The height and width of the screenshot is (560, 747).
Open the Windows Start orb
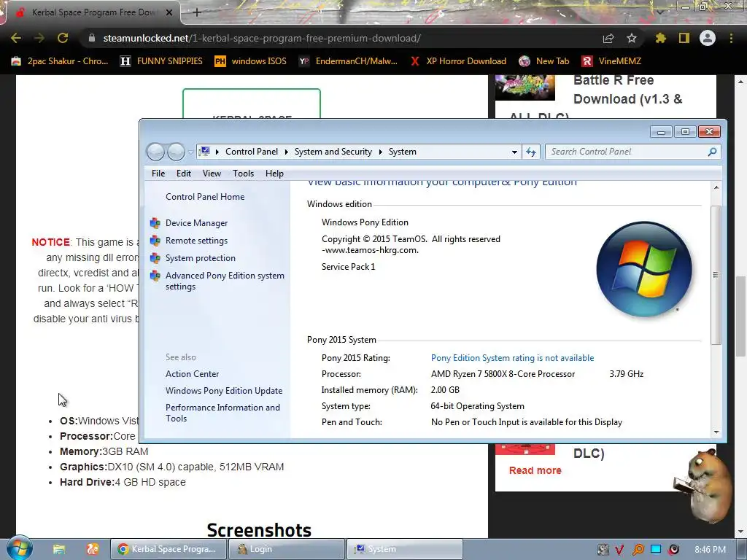(20, 548)
